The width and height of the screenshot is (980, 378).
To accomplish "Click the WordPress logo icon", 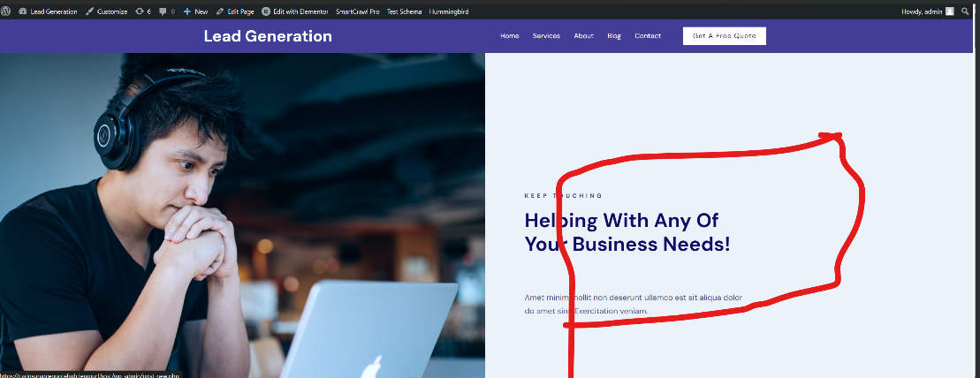I will pyautogui.click(x=5, y=11).
